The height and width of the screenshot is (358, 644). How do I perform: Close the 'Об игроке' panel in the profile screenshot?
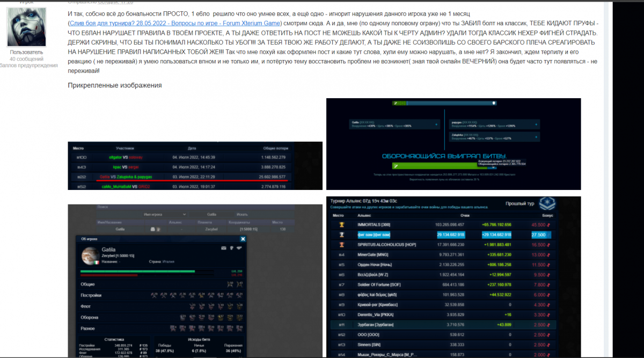coord(243,239)
